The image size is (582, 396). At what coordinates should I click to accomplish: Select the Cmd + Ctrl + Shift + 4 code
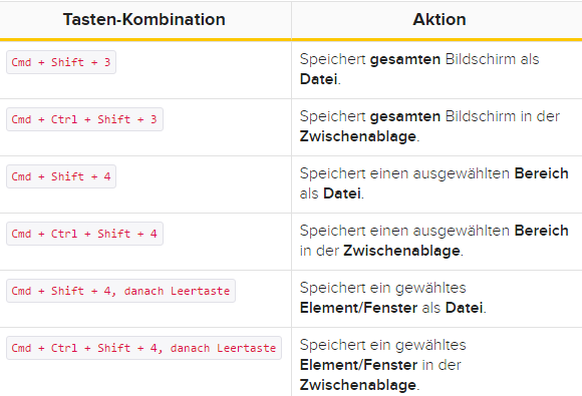(85, 233)
